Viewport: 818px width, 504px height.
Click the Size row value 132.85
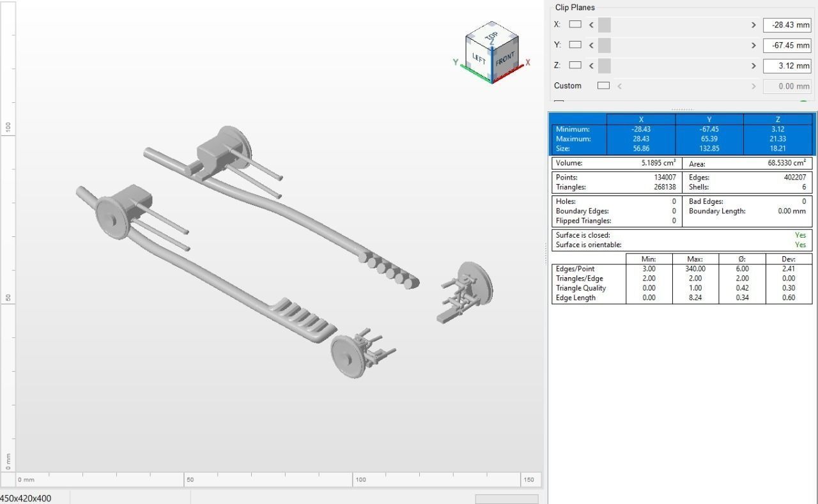709,148
